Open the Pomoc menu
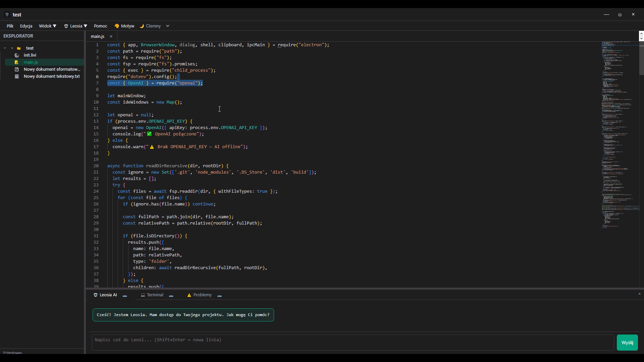Image resolution: width=644 pixels, height=362 pixels. [x=101, y=26]
